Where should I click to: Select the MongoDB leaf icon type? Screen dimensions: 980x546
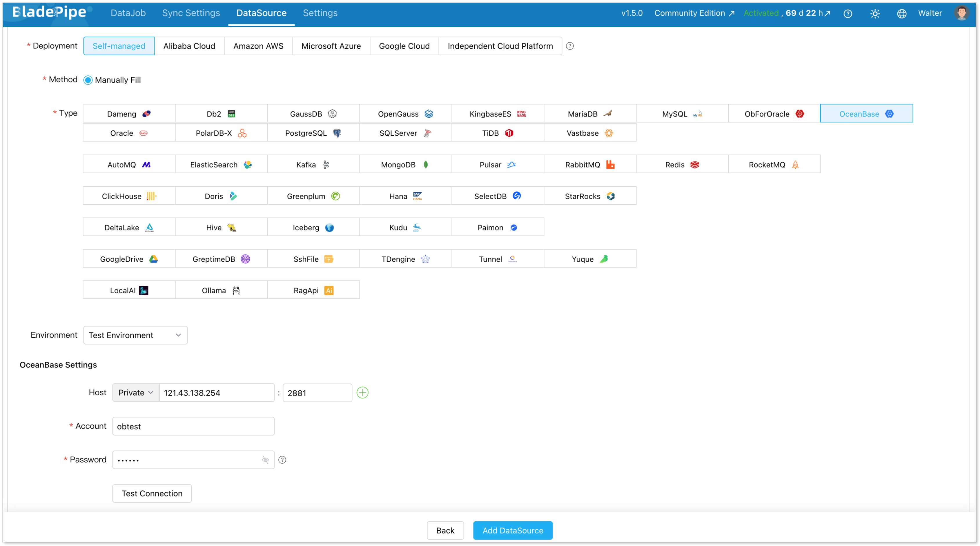coord(426,165)
